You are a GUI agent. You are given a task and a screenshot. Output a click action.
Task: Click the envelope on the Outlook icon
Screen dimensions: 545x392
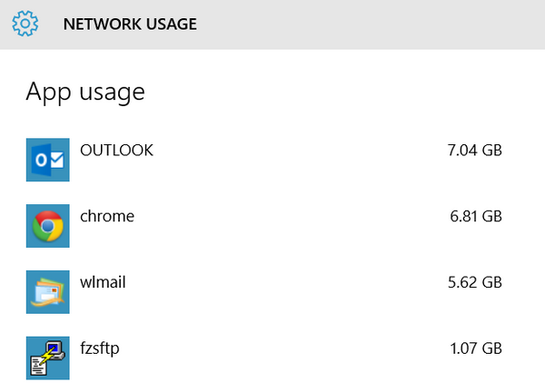pos(56,160)
